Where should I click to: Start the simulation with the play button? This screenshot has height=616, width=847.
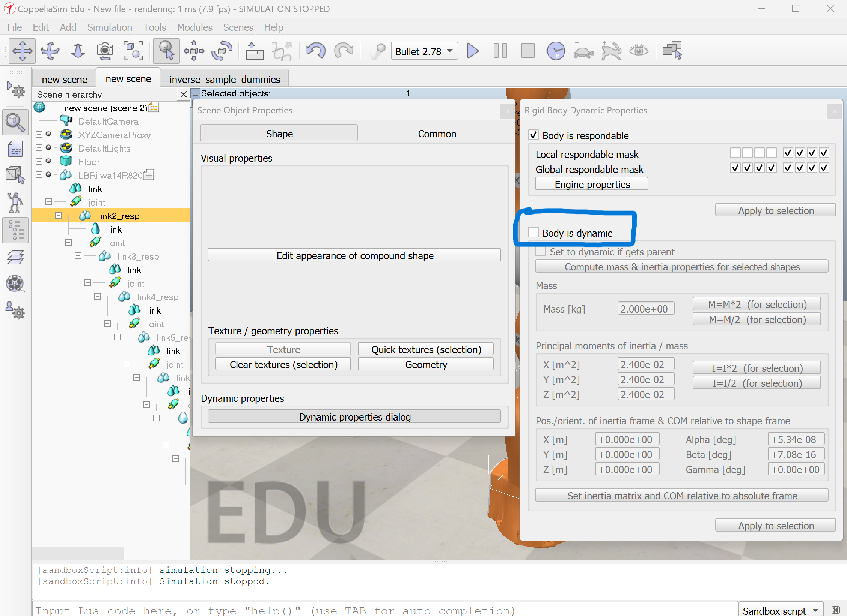coord(472,51)
